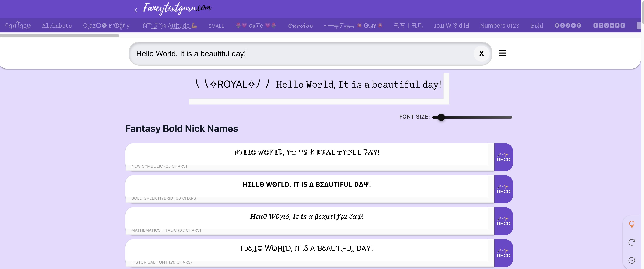Clear the input with the X button
Image resolution: width=644 pixels, height=269 pixels.
pyautogui.click(x=481, y=54)
